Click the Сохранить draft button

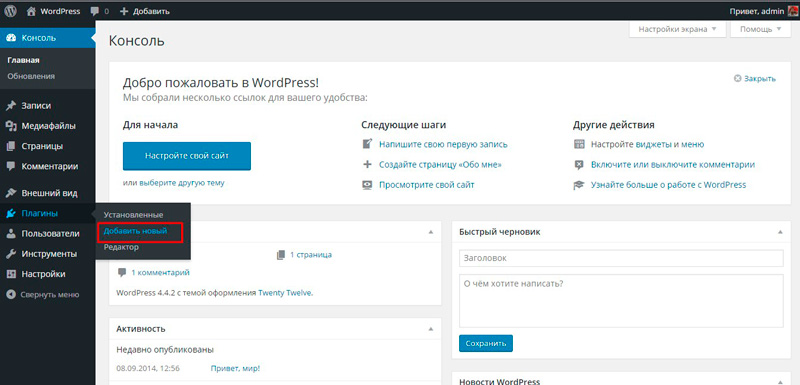[x=486, y=343]
